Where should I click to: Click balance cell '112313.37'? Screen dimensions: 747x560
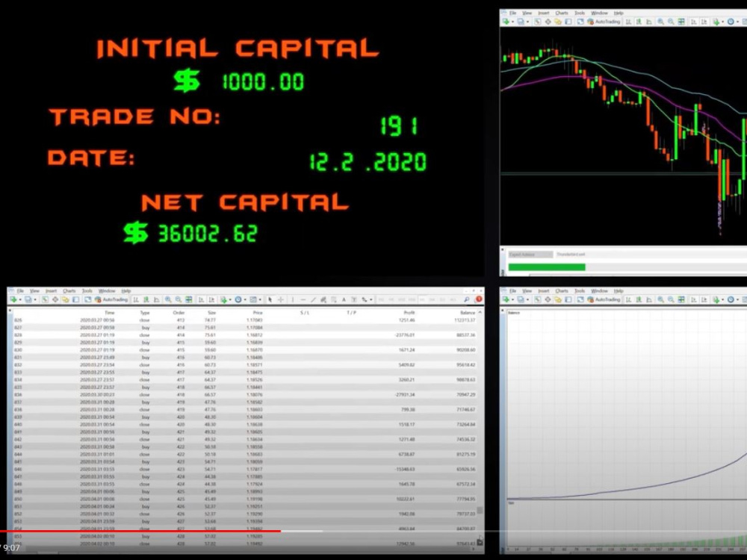tap(465, 320)
